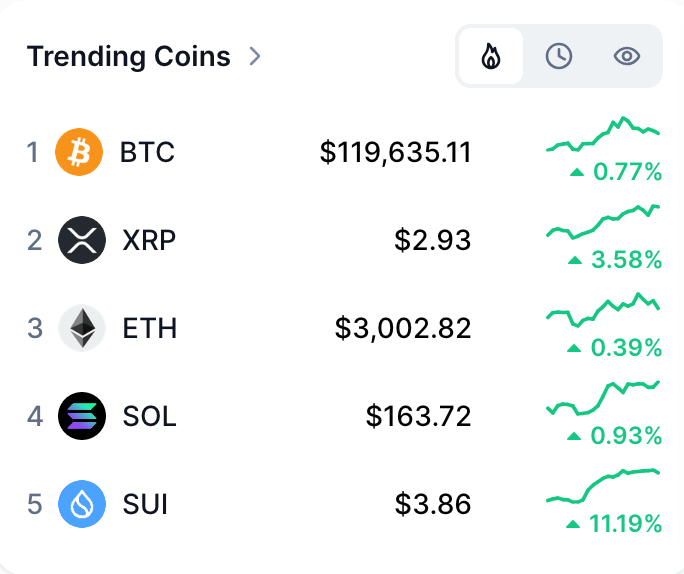Click the Solana gradient logo icon
The width and height of the screenshot is (684, 574).
pos(82,416)
